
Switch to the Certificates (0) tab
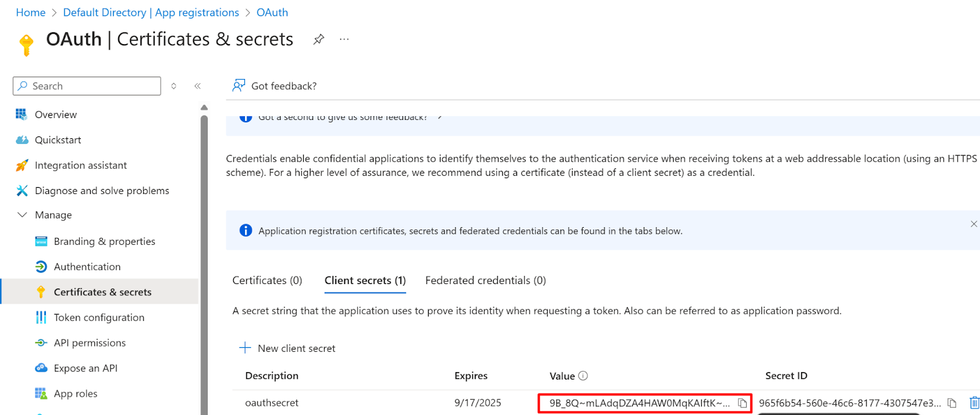point(267,280)
